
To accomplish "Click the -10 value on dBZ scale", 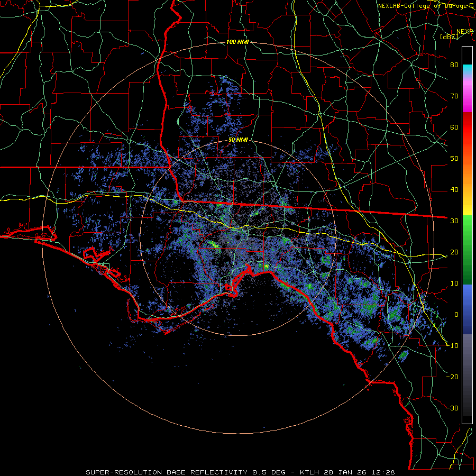I will point(452,346).
